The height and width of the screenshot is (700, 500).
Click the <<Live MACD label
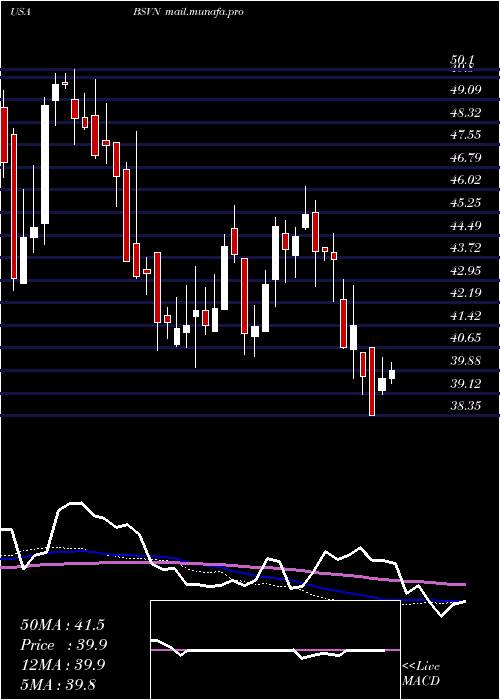coord(421,673)
